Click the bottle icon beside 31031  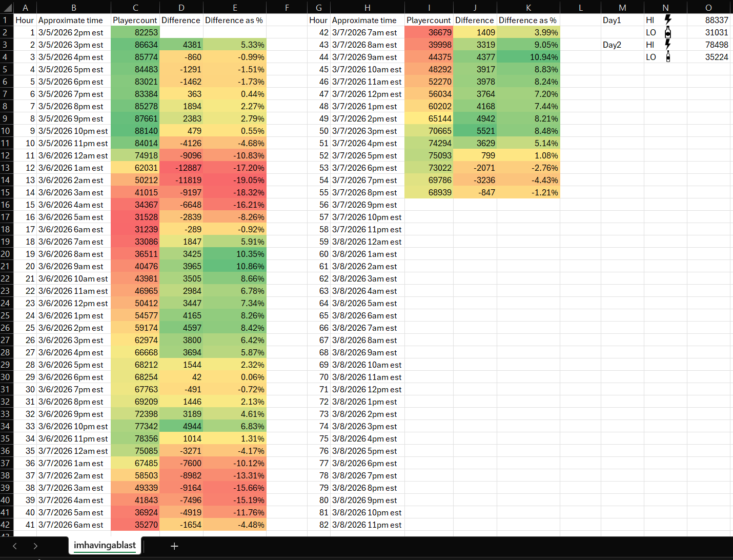(x=667, y=32)
